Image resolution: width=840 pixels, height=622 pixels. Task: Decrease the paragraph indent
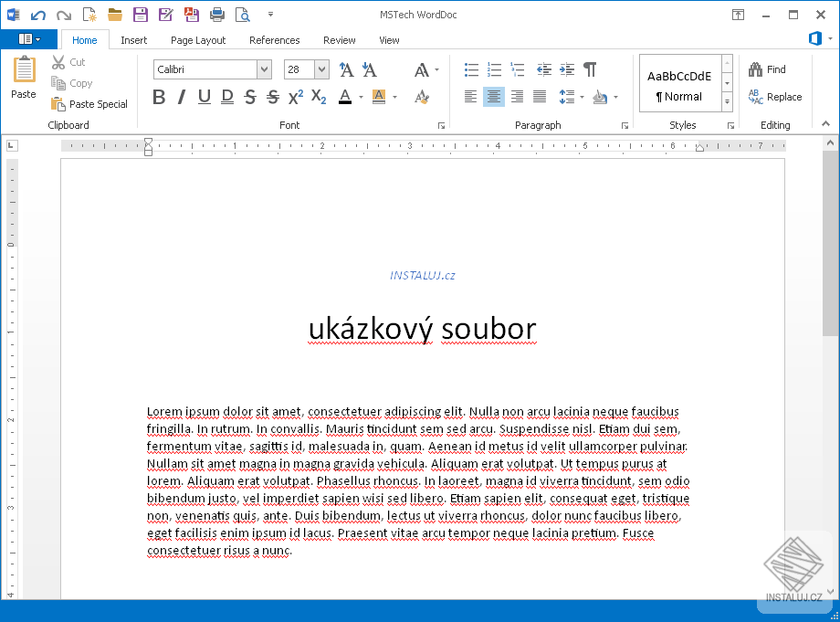(544, 69)
